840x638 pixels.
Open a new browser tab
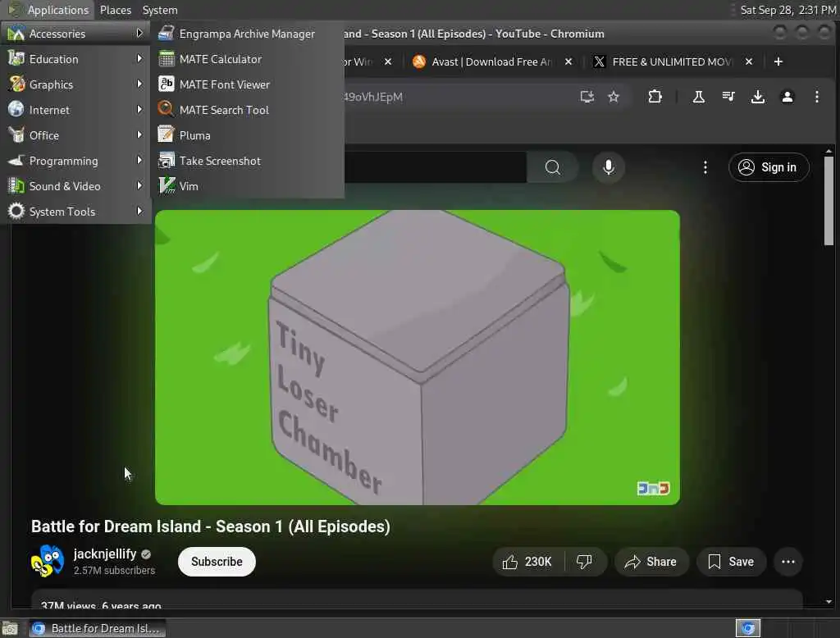(x=778, y=62)
